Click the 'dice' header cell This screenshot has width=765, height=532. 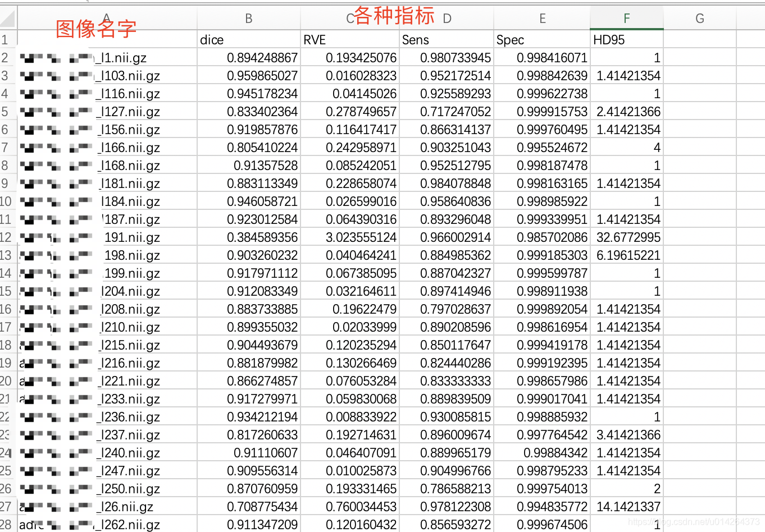(249, 40)
